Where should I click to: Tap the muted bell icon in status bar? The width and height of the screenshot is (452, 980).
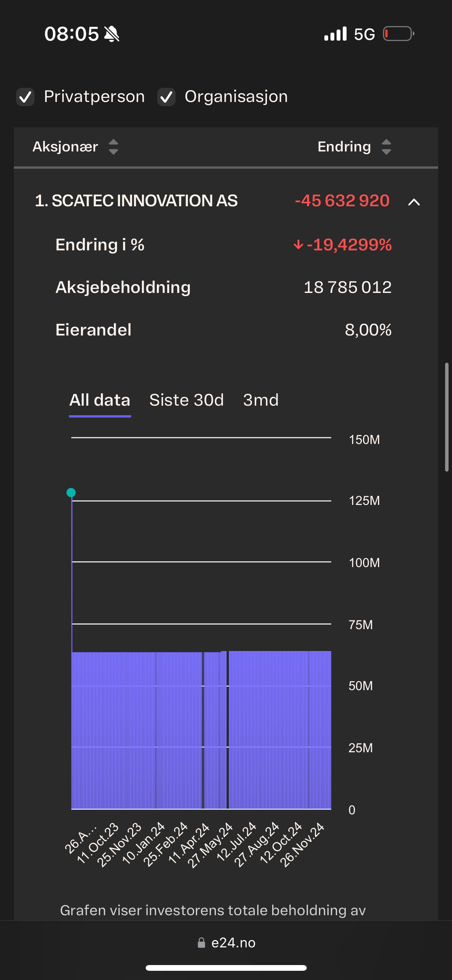click(x=112, y=34)
